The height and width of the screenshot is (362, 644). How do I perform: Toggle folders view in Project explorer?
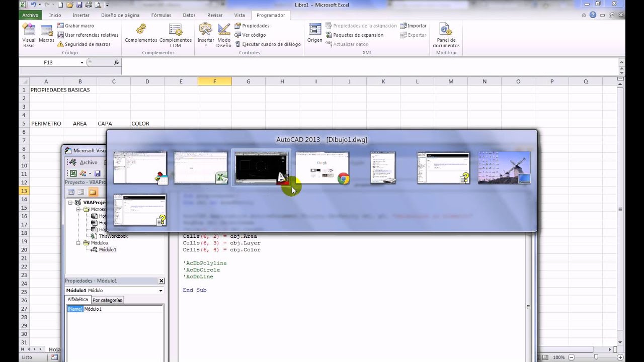click(x=93, y=192)
